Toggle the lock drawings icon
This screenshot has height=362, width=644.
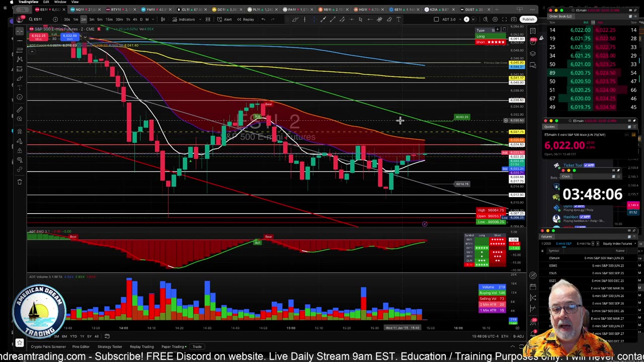click(x=20, y=150)
